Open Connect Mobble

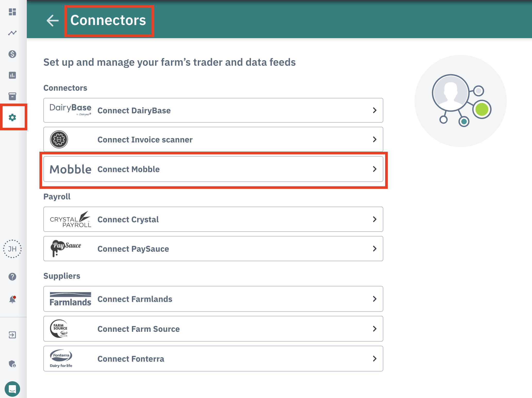pos(213,169)
